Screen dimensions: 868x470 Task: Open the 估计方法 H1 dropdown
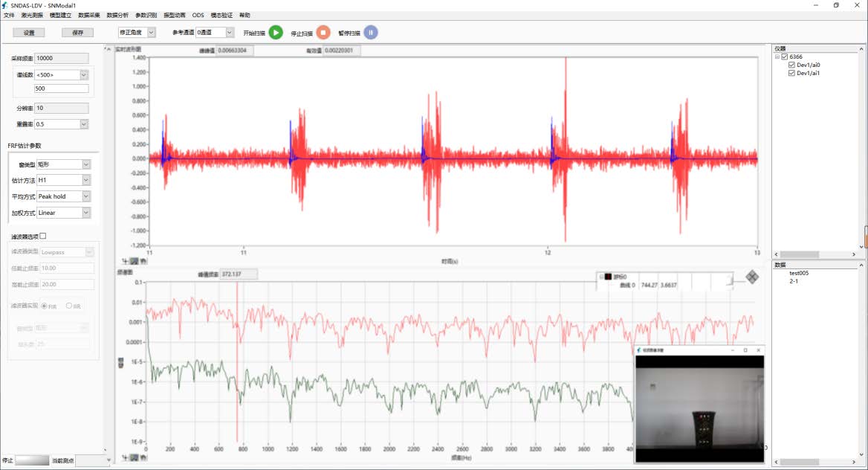tap(85, 180)
